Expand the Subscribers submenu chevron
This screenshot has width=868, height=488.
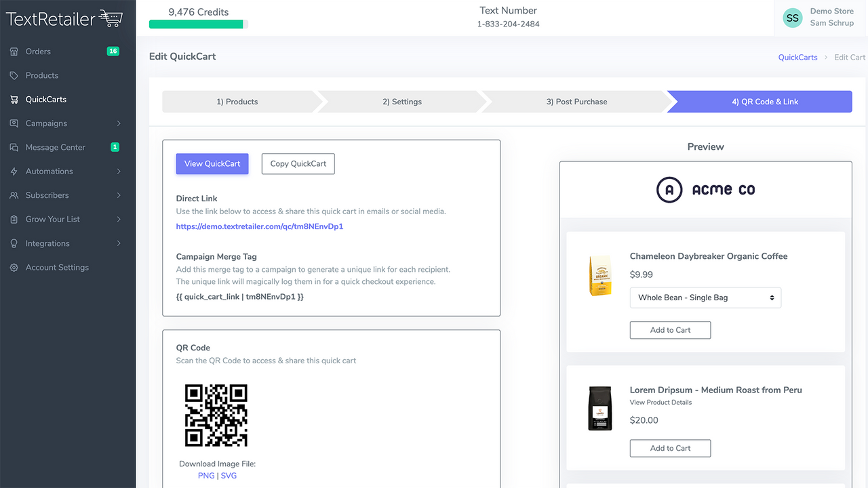coord(119,195)
